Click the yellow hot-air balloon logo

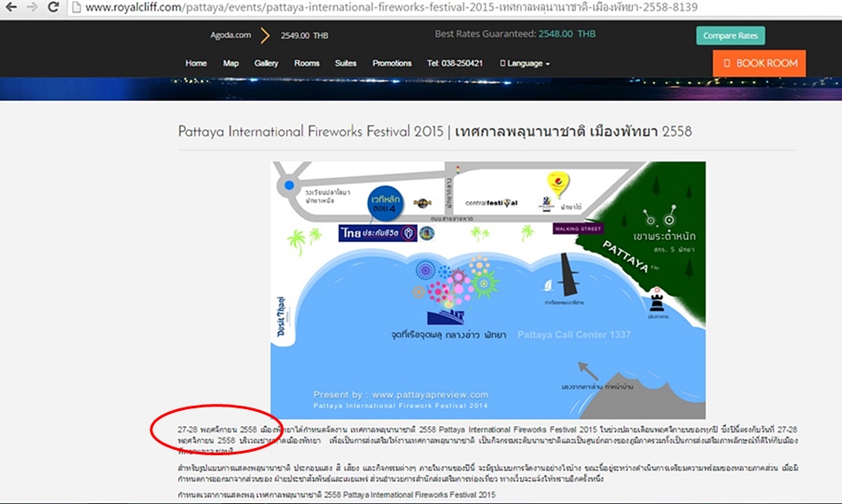click(557, 184)
